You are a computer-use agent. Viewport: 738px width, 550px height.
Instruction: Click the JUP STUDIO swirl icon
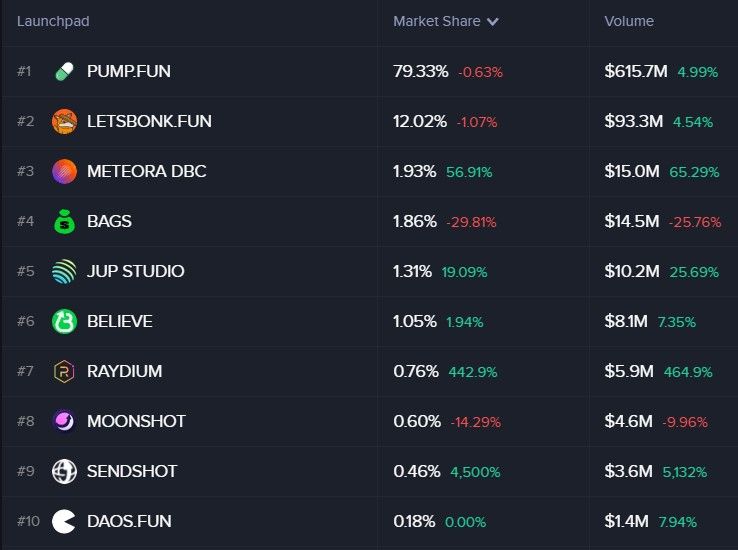(64, 271)
